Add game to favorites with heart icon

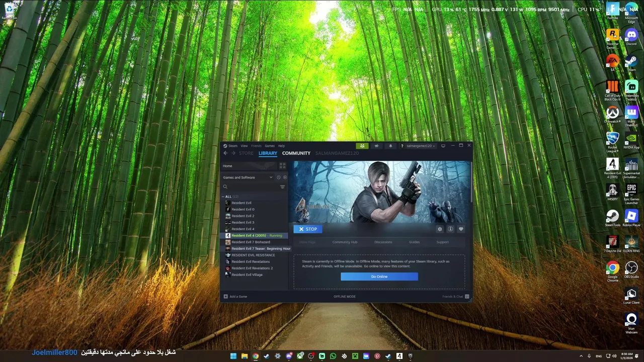(x=461, y=229)
